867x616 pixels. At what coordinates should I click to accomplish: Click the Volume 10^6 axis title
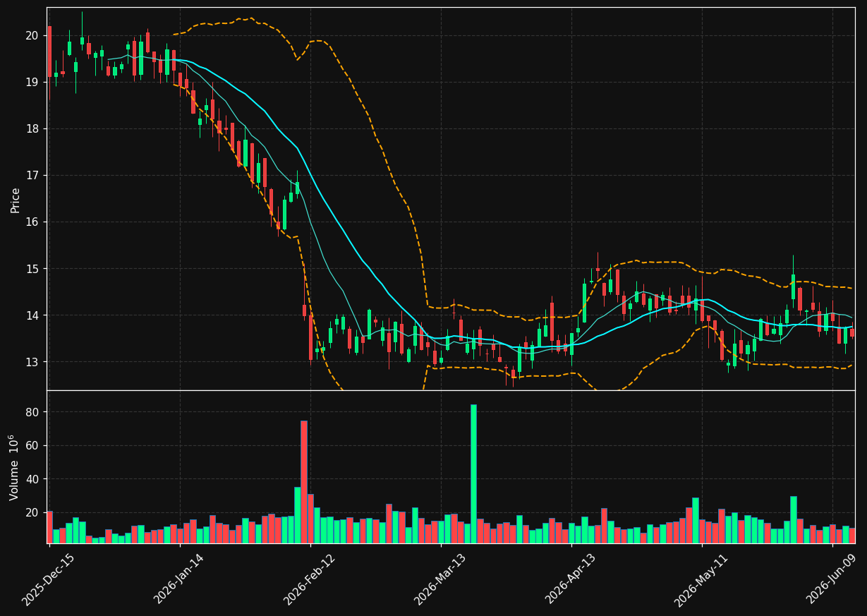[15, 467]
